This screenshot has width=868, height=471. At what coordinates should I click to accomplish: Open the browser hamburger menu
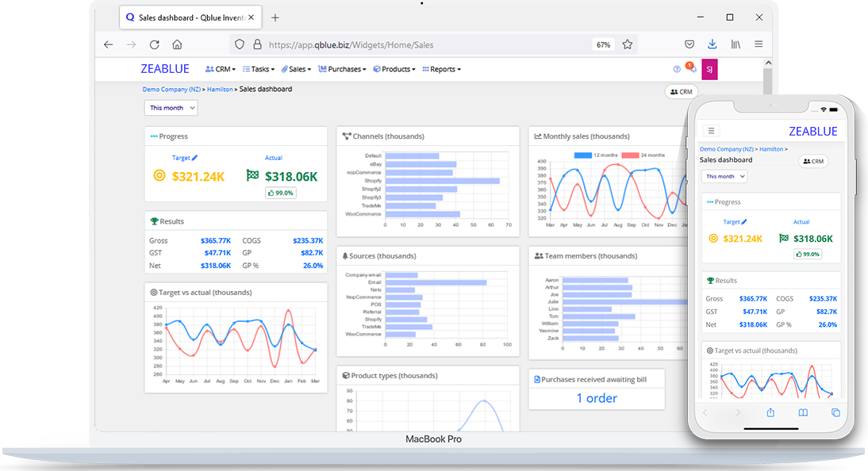pyautogui.click(x=759, y=44)
